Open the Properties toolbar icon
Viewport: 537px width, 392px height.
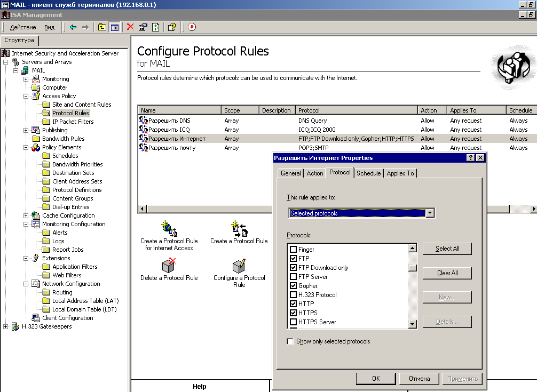(143, 27)
